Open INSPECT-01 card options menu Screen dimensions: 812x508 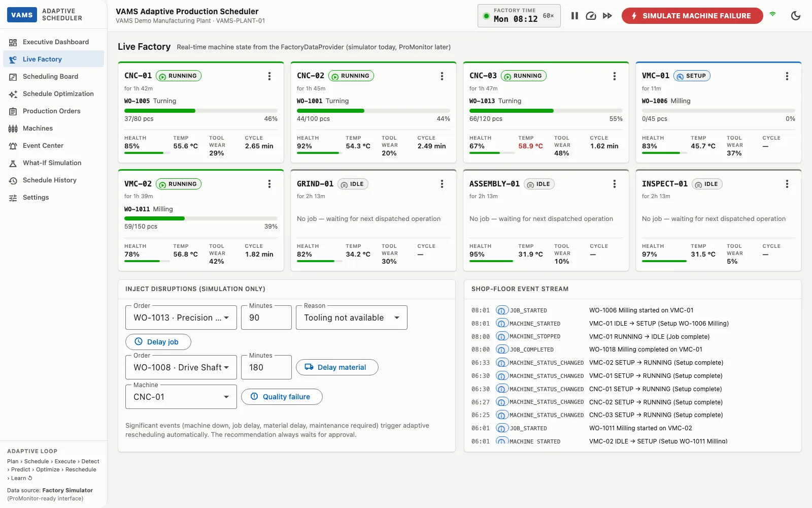click(x=787, y=184)
